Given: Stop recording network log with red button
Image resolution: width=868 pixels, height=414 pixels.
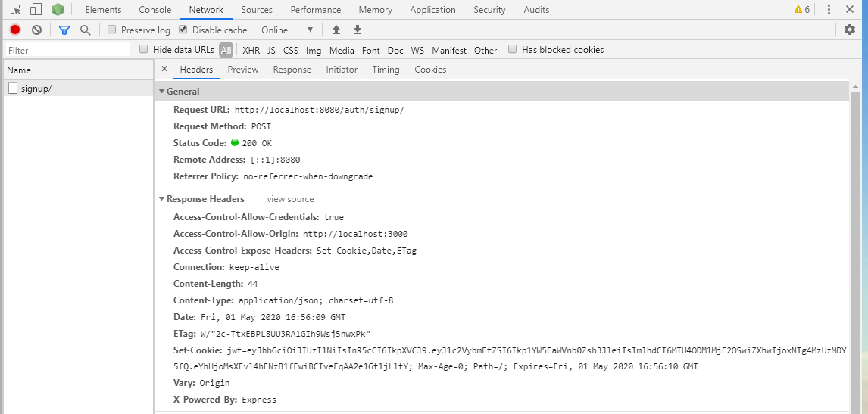Looking at the screenshot, I should tap(15, 30).
